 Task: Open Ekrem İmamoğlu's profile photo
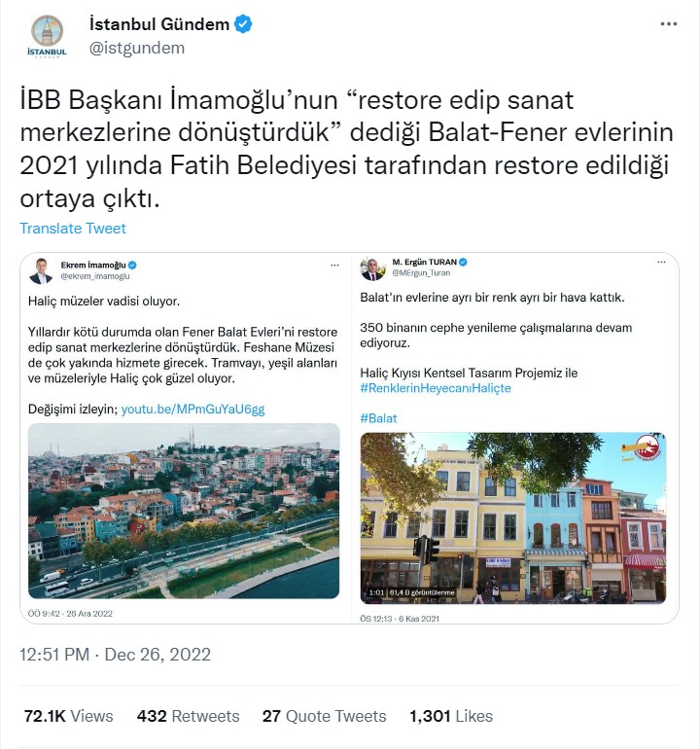(x=41, y=270)
